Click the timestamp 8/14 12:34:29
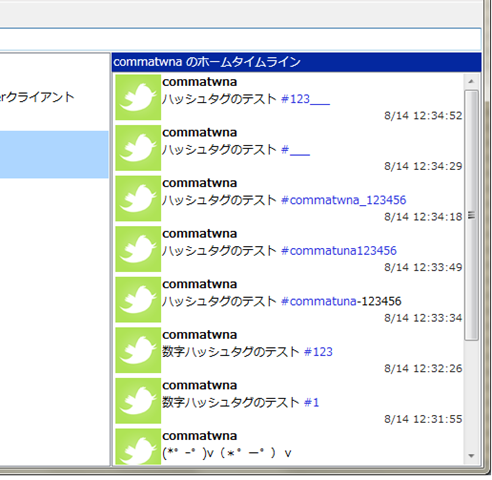Screen dimensions: 492x480 pos(423,166)
